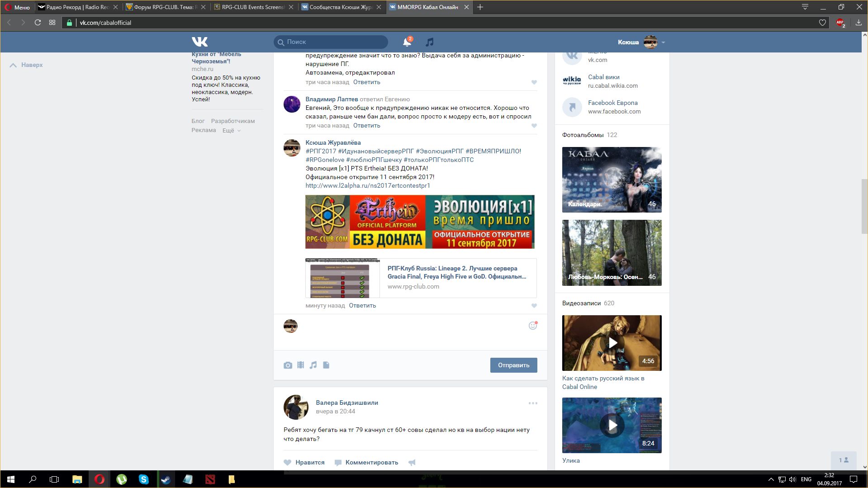The image size is (868, 488).
Task: Open Эволюция x1 banner image
Action: tap(420, 222)
